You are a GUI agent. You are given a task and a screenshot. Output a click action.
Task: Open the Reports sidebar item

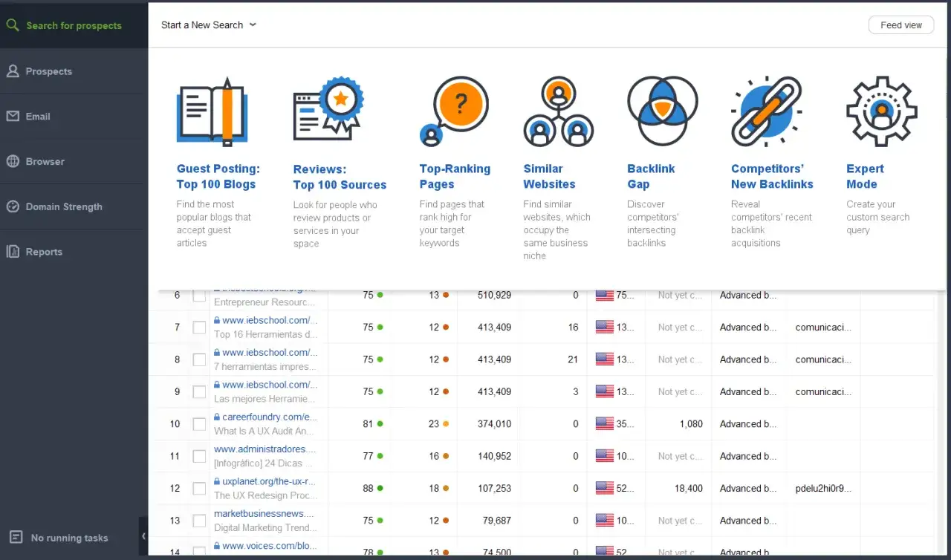tap(44, 252)
